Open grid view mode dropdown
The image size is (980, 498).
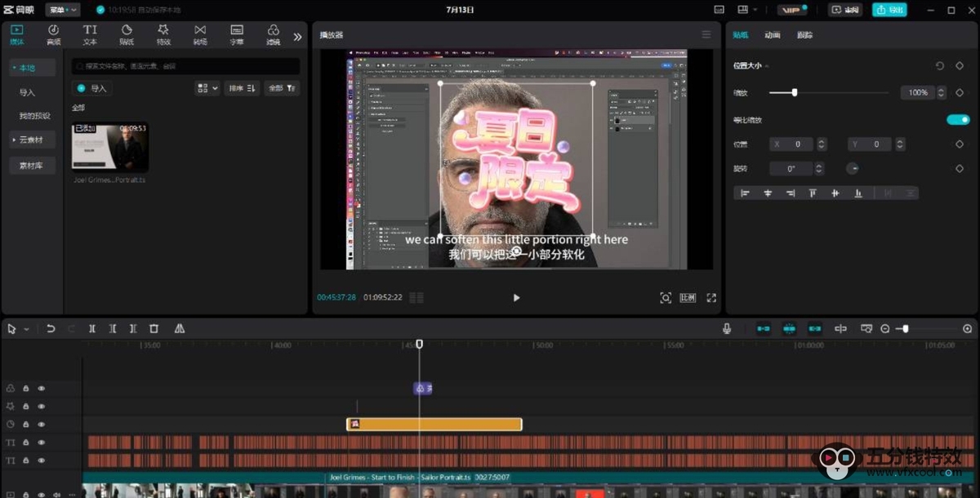click(x=208, y=88)
